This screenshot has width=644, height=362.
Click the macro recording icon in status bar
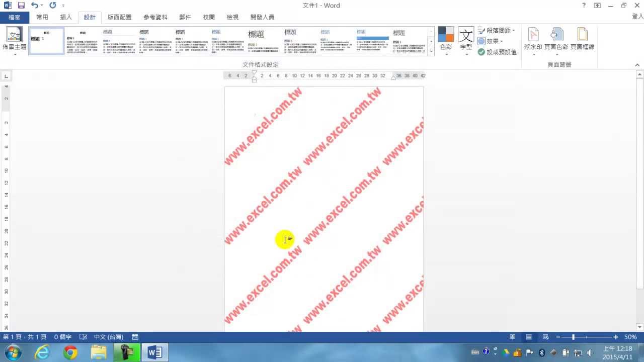135,337
